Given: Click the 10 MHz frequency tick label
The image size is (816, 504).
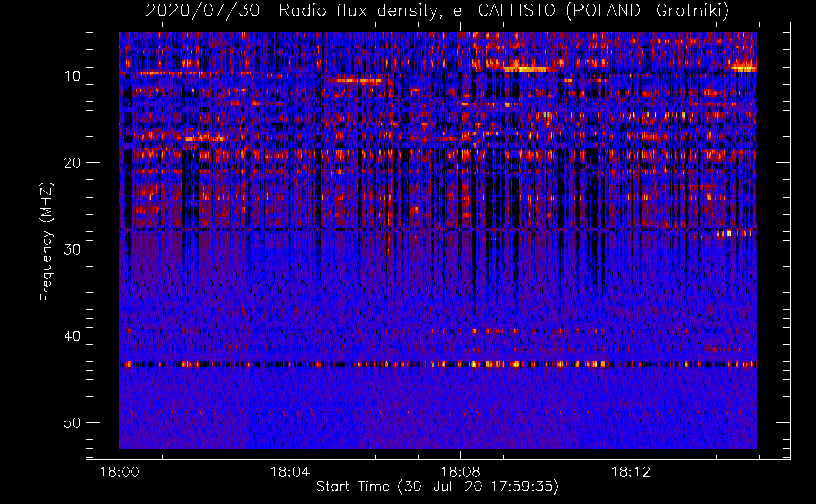Looking at the screenshot, I should click(73, 76).
